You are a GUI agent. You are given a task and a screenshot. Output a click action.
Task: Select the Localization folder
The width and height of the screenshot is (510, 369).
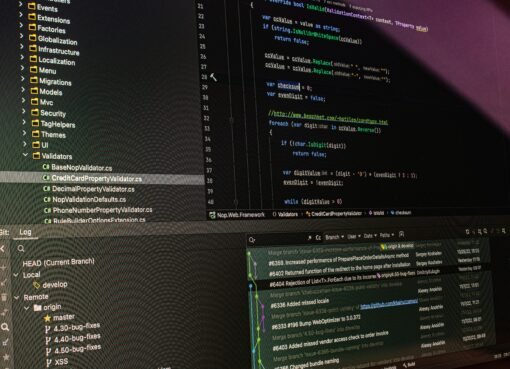[x=57, y=61]
